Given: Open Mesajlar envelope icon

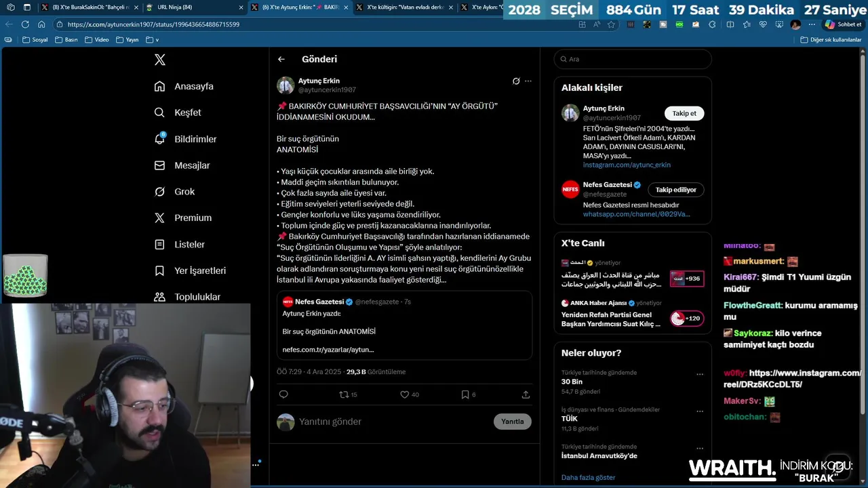Looking at the screenshot, I should 159,165.
